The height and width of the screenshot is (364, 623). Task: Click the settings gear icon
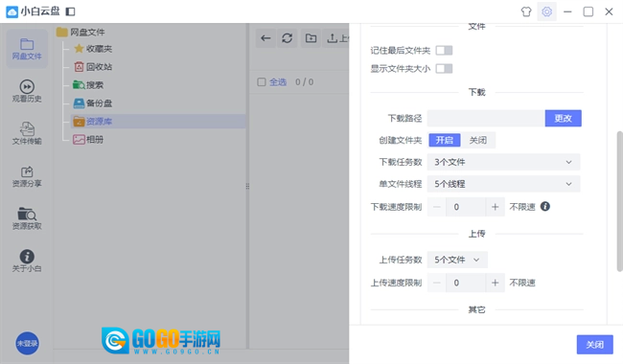click(546, 11)
